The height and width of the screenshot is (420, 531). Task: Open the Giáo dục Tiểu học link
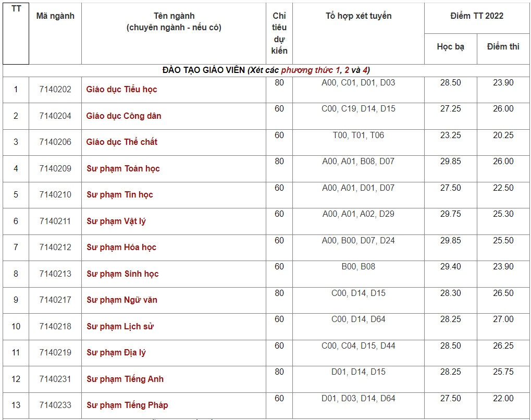(121, 90)
